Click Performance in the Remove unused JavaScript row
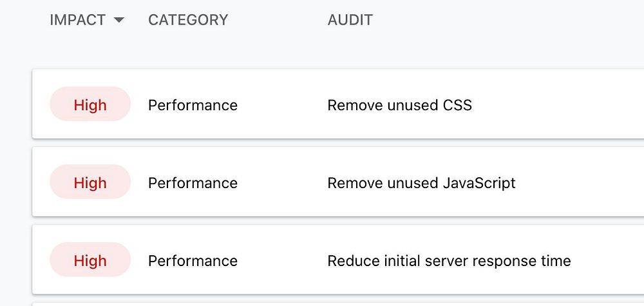 [193, 183]
